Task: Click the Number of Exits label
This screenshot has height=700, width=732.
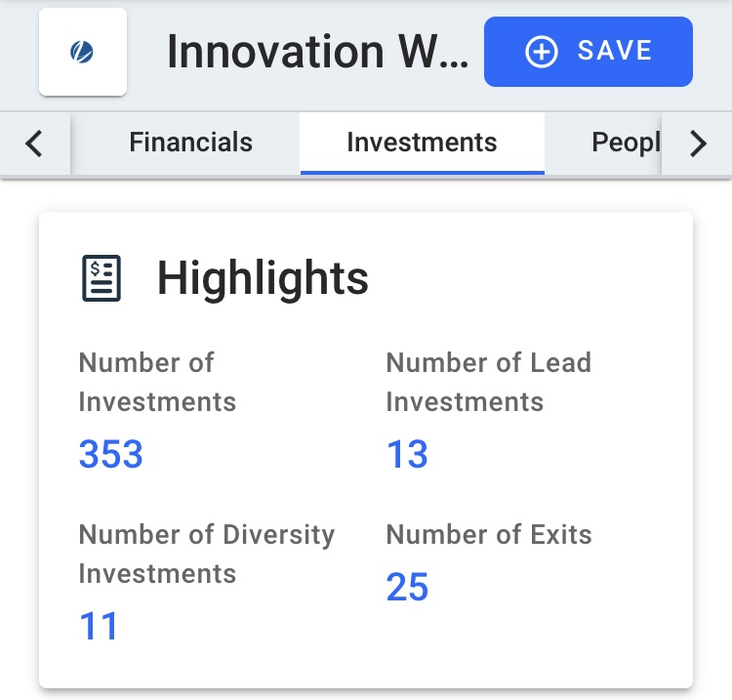Action: click(x=489, y=534)
